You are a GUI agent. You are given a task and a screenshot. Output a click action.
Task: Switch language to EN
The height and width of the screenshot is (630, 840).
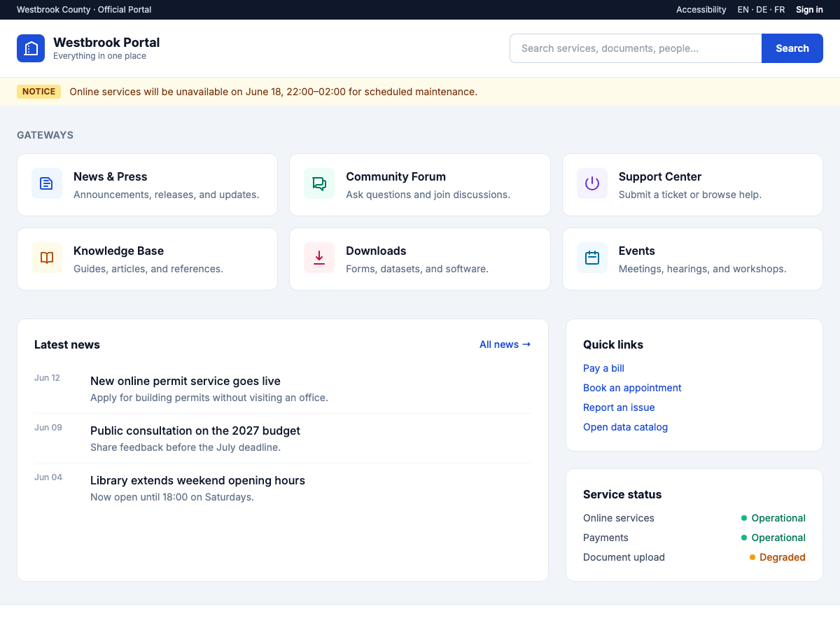coord(743,10)
